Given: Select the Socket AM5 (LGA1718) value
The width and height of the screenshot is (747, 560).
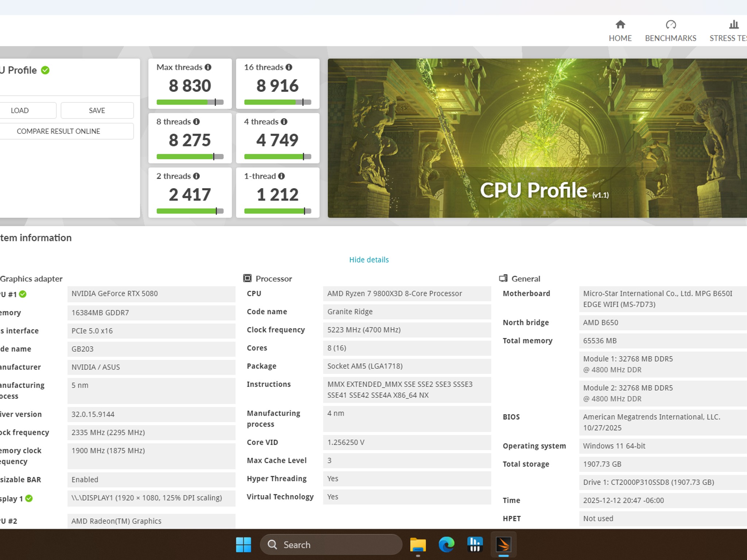Looking at the screenshot, I should click(x=407, y=366).
